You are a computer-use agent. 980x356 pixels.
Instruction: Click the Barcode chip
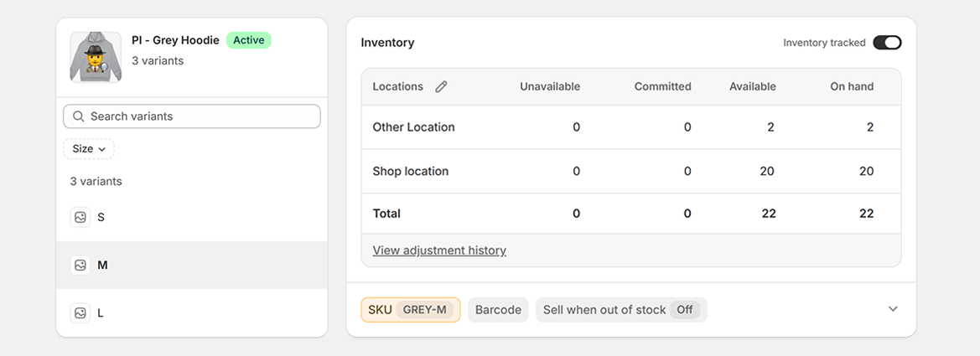click(x=498, y=310)
